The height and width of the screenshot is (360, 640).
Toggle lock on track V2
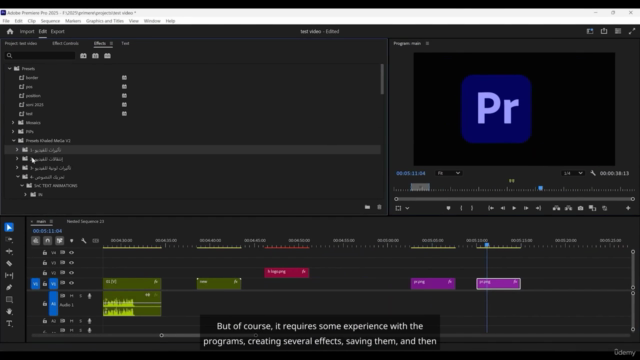pyautogui.click(x=45, y=273)
